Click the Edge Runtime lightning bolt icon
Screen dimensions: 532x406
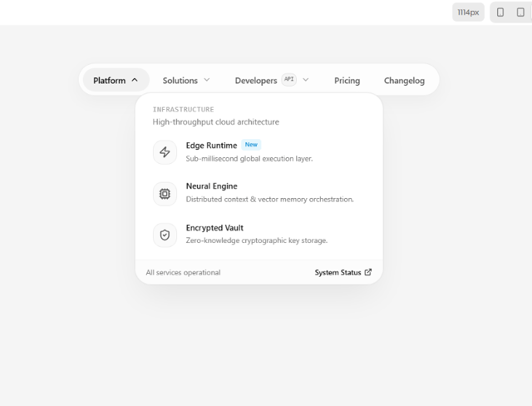click(x=165, y=152)
